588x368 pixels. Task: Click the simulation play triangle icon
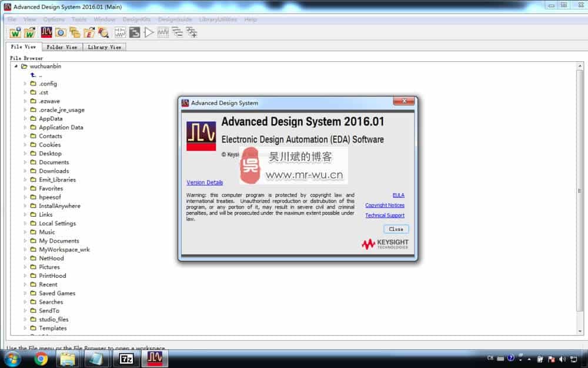tap(149, 32)
